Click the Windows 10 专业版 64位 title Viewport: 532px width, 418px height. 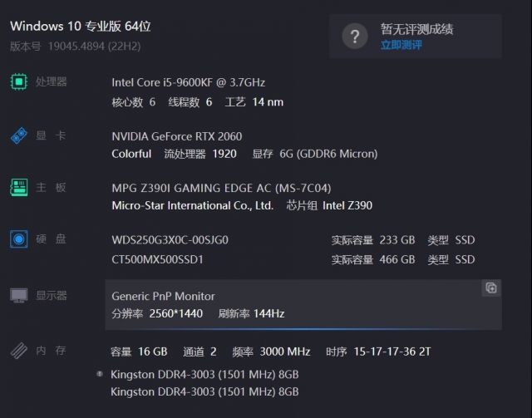81,26
